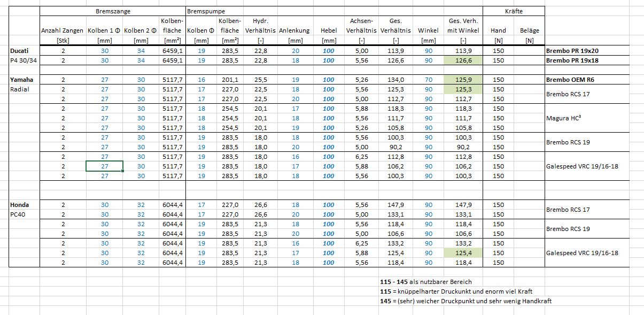This screenshot has width=644, height=315.
Task: Click the green highlighted 125,9 cell
Action: 463,80
